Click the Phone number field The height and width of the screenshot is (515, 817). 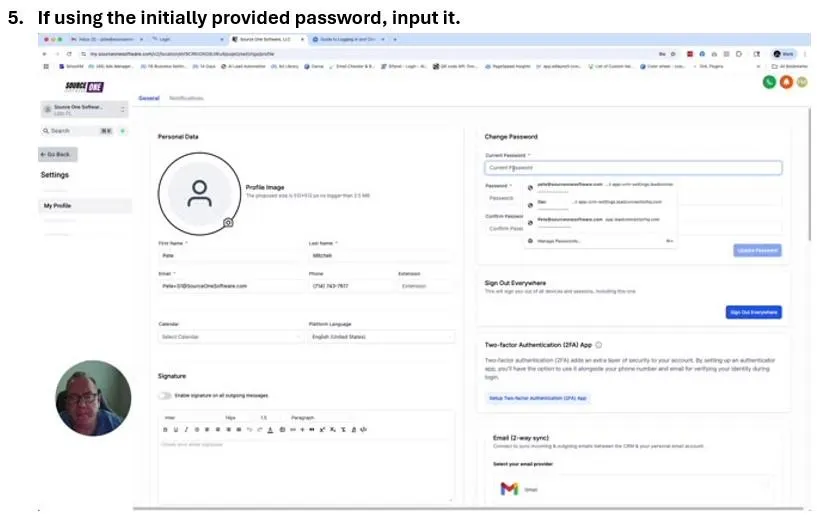351,286
